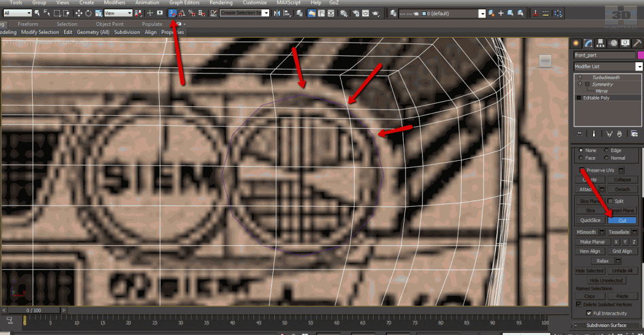Open the selection filter All dropdown
Viewport: 644px width, 335px height.
[x=18, y=13]
